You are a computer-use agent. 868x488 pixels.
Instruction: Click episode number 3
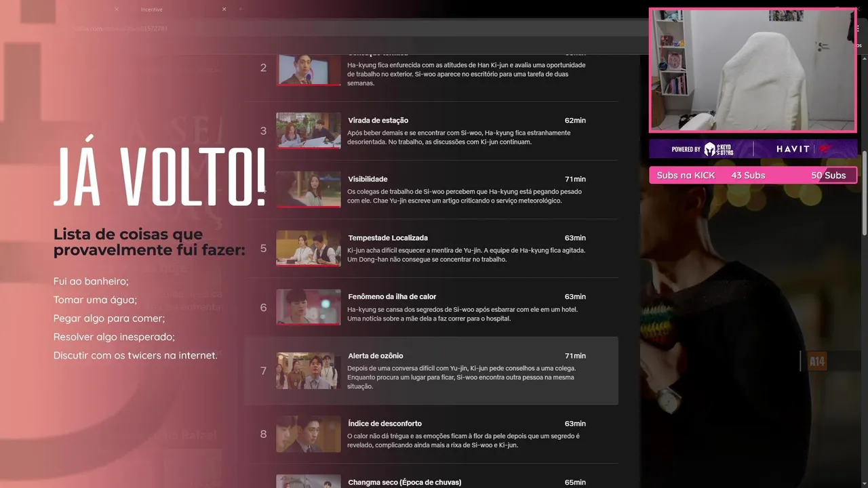click(x=263, y=131)
